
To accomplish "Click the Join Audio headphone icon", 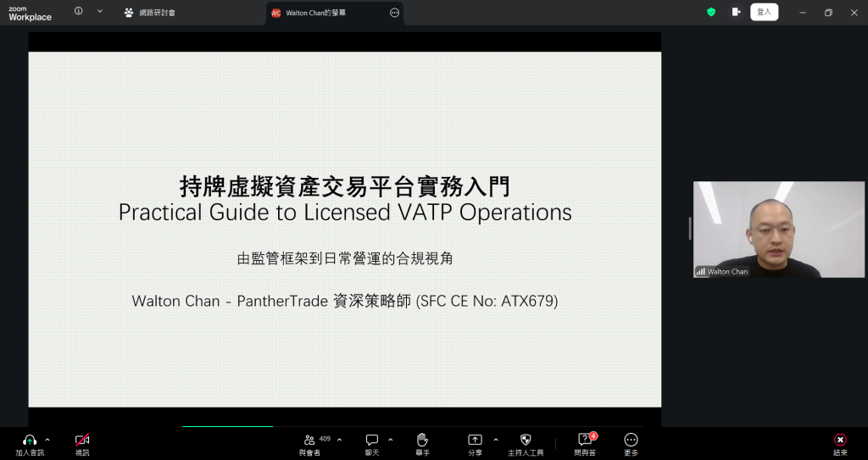I will click(30, 441).
